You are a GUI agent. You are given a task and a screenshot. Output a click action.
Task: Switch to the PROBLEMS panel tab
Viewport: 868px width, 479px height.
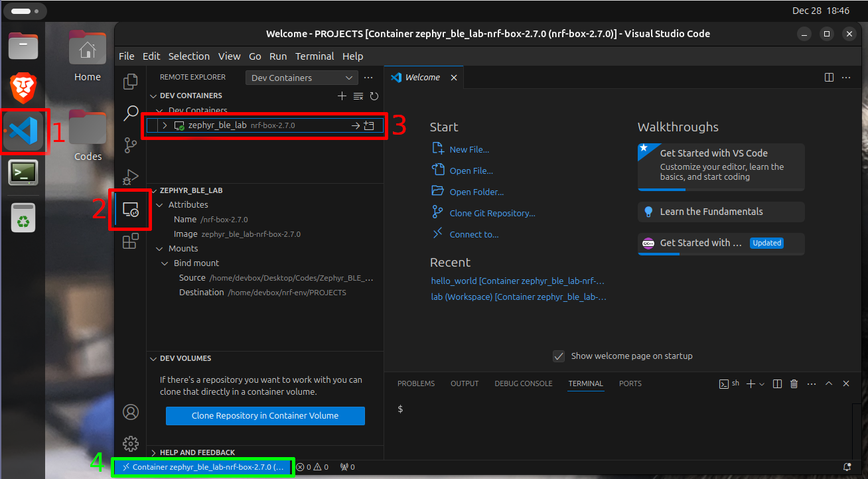[x=416, y=383]
